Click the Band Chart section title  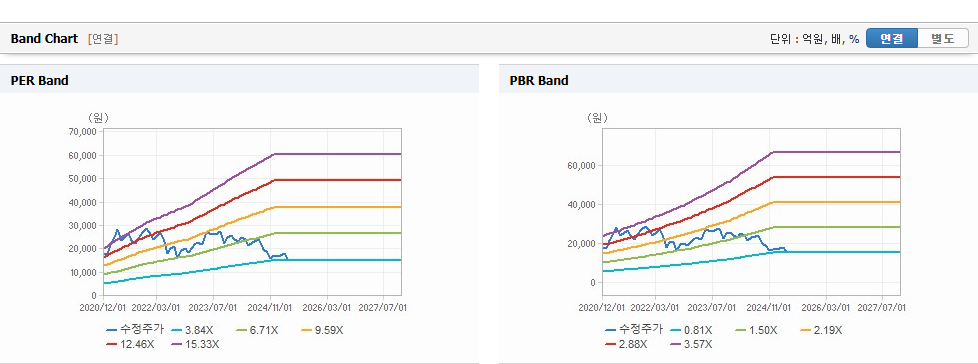click(44, 39)
